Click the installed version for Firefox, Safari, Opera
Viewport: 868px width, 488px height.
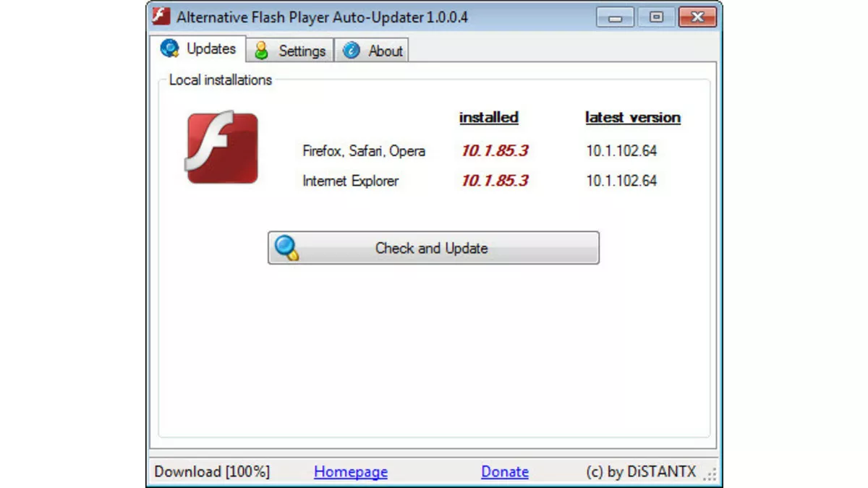(494, 150)
